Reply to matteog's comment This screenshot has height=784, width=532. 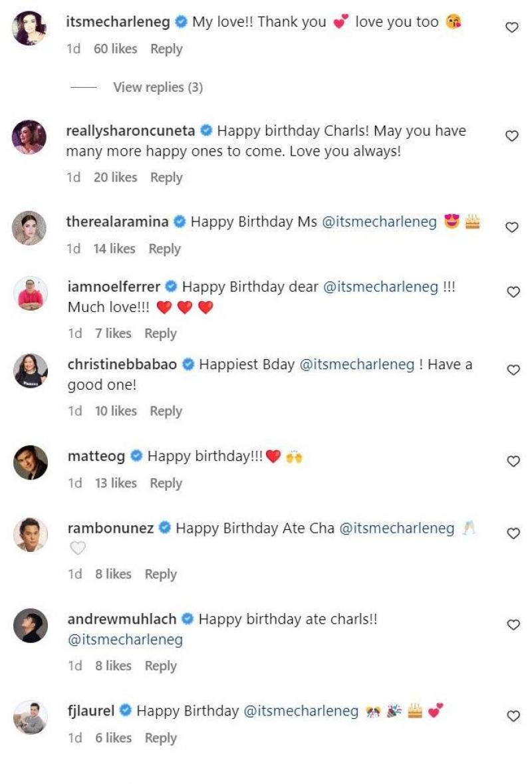pyautogui.click(x=166, y=483)
